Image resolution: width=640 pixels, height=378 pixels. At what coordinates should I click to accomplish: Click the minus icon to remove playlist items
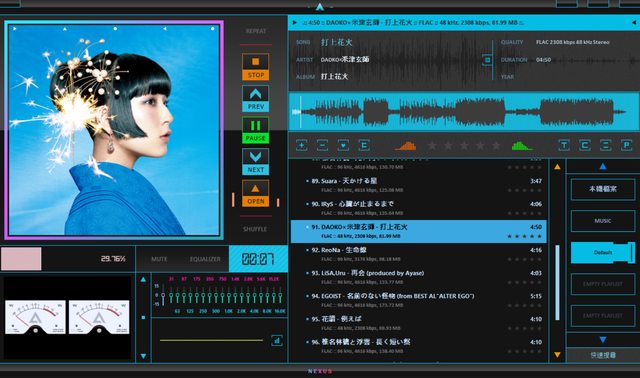coord(322,145)
